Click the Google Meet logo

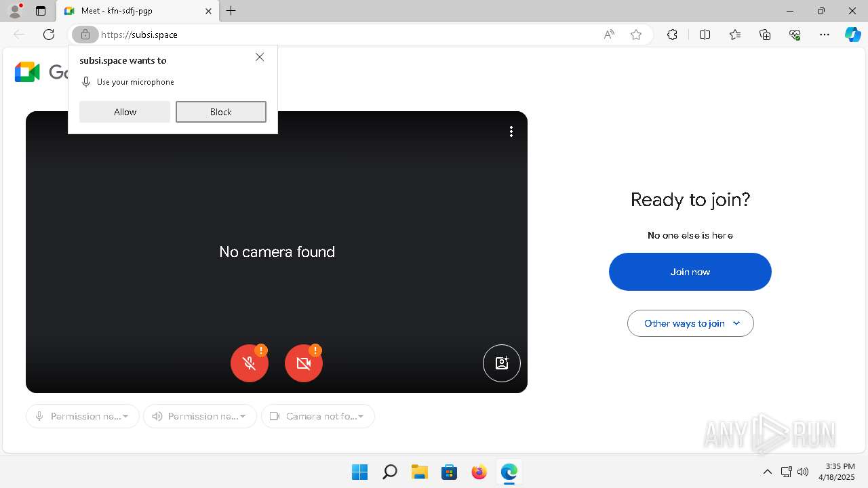click(x=28, y=72)
